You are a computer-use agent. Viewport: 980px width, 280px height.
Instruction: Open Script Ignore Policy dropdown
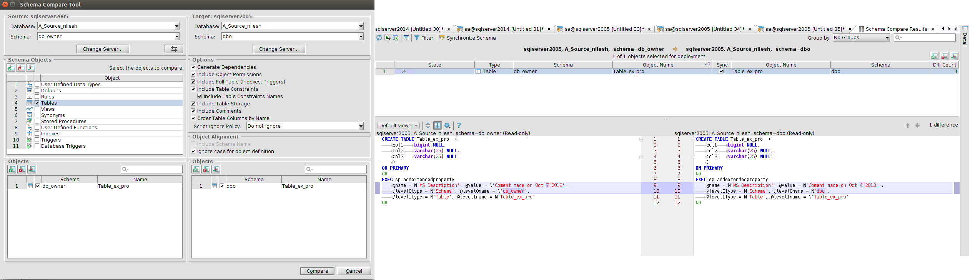point(361,126)
